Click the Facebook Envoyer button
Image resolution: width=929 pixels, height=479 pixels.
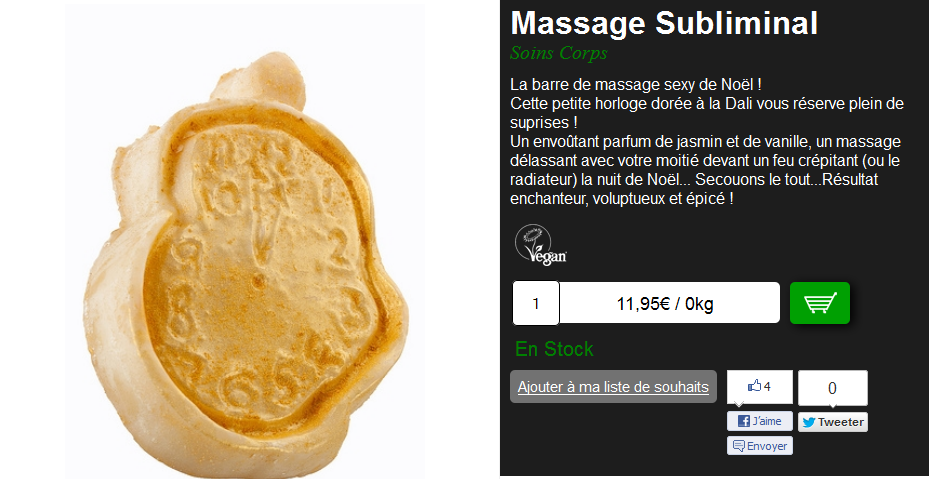coord(760,446)
